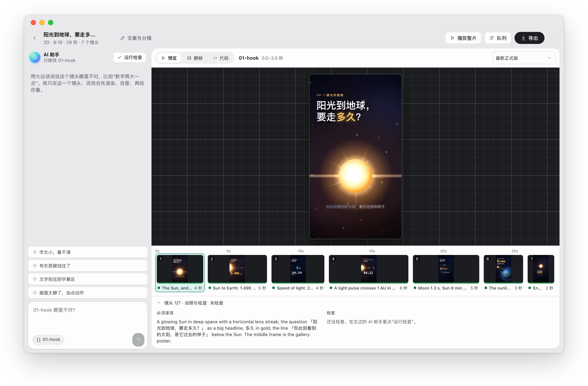Click the 25s timeline marker

tap(515, 251)
